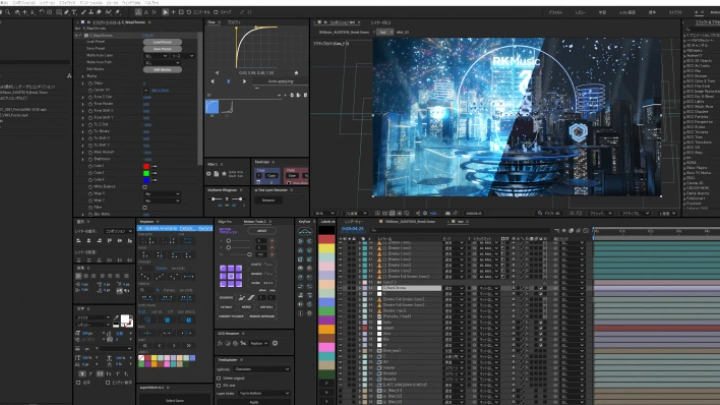Toggle the checkbox at the bottom-left of the Character panel
The image size is (720, 405).
(78, 382)
